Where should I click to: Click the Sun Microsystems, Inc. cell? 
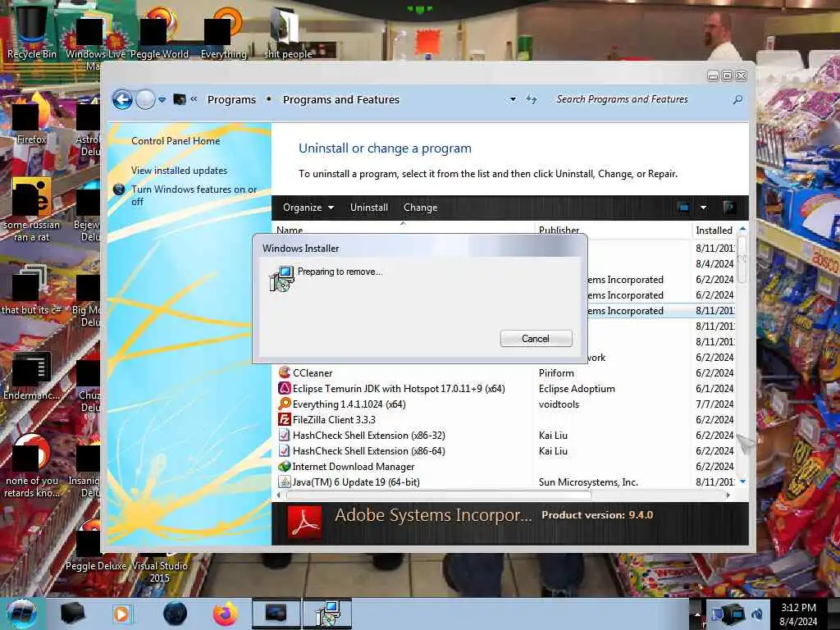[x=588, y=482]
